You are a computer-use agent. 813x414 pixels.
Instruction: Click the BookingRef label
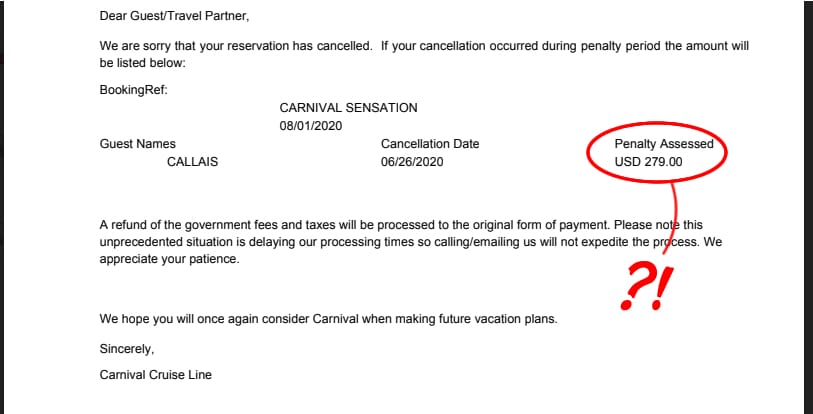tap(134, 90)
